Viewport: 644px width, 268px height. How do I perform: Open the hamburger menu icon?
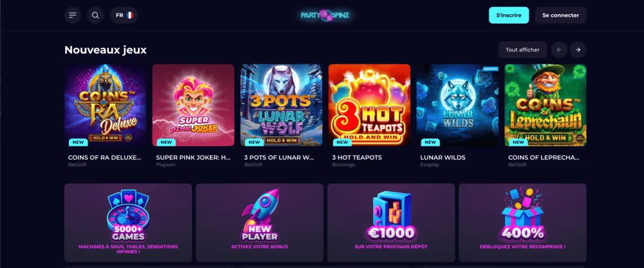[73, 15]
